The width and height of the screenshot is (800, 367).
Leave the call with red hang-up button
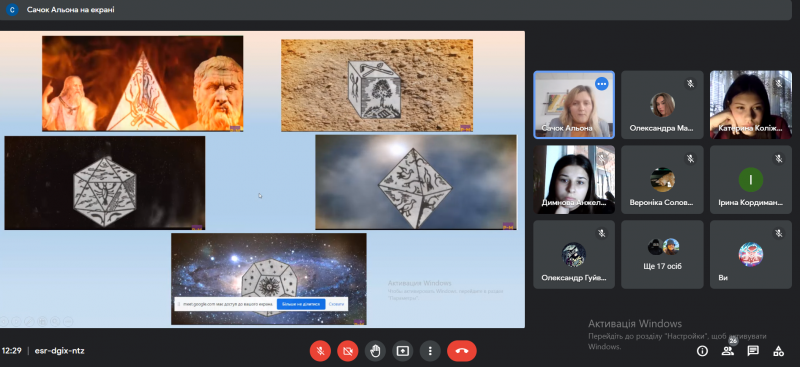(462, 351)
